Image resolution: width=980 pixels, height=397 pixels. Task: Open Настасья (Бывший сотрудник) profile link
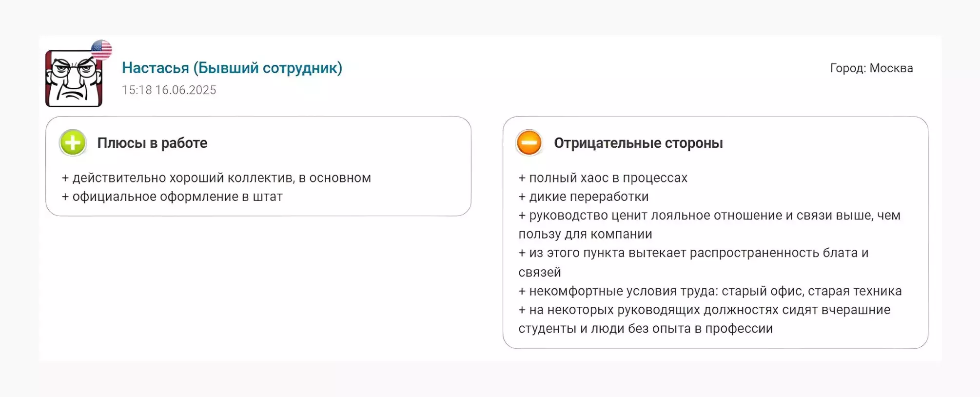pos(232,68)
